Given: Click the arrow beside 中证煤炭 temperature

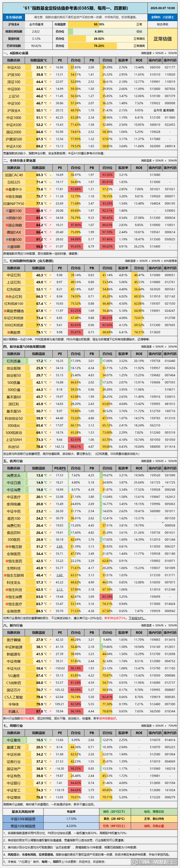Looking at the screenshot, I should point(50,797).
